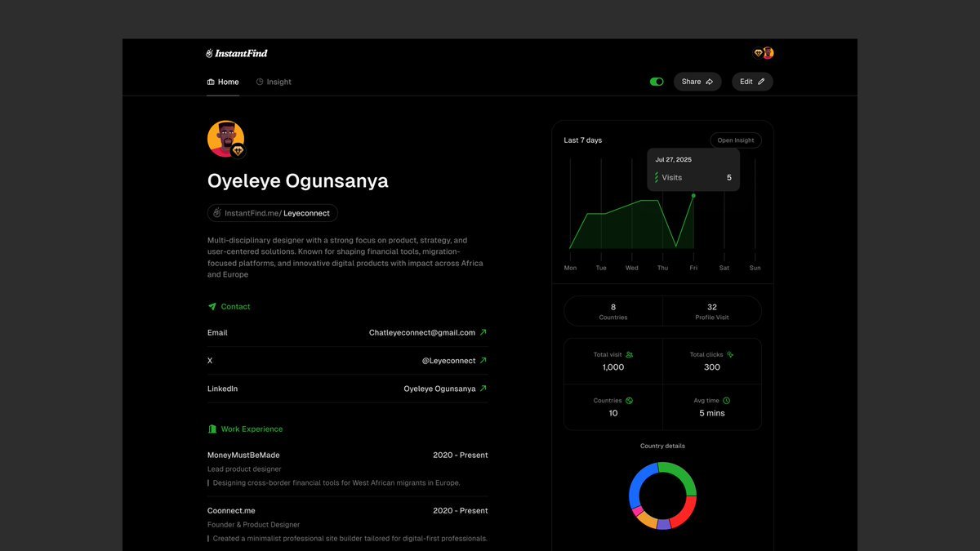This screenshot has width=980, height=551.
Task: Switch to the Insight tab
Action: (x=274, y=82)
